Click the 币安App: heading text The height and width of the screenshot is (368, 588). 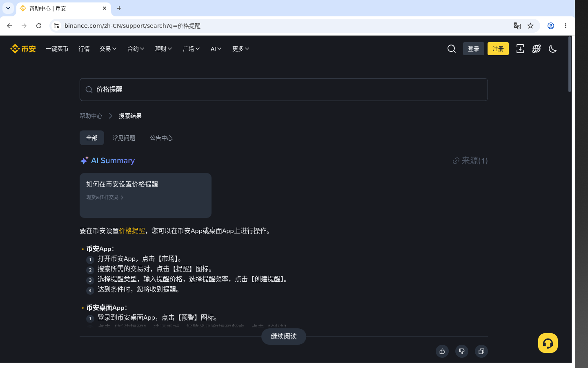point(100,249)
